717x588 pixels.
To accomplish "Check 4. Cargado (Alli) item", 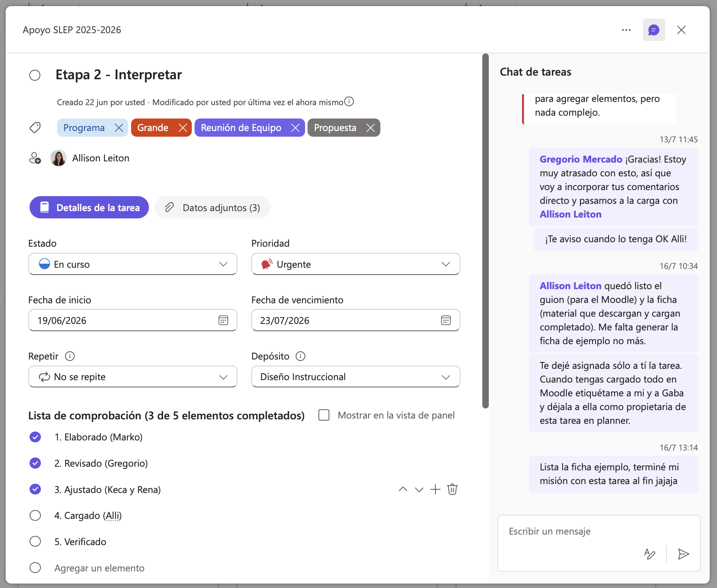I will point(35,516).
